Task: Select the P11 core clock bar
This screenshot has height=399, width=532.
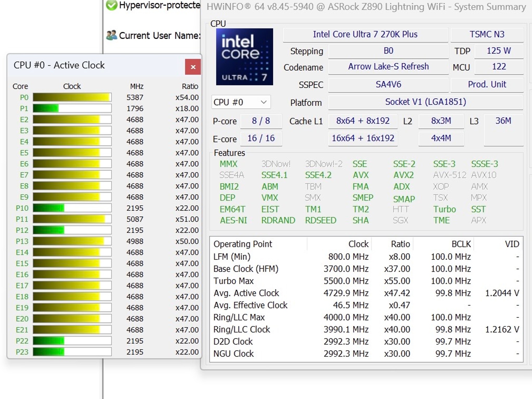Action: tap(72, 219)
